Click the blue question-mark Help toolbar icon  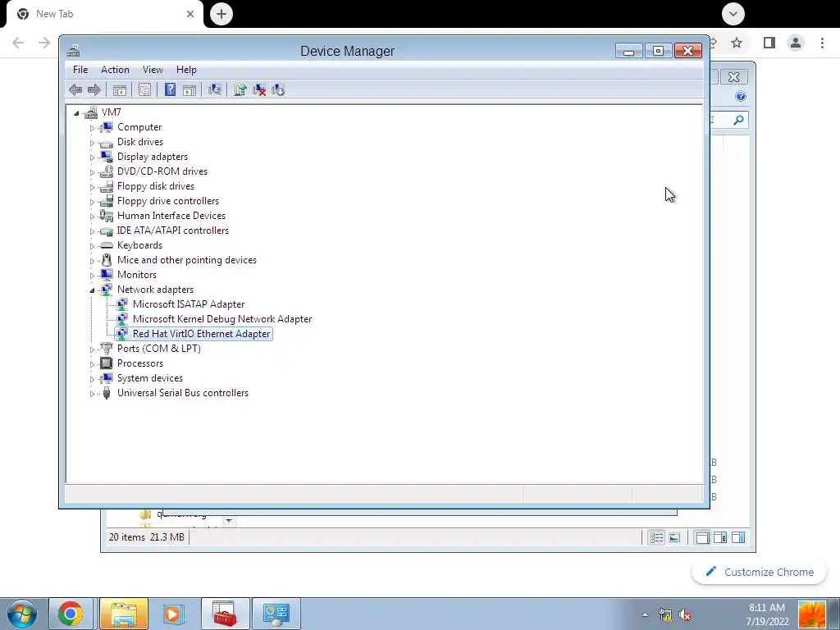tap(170, 90)
